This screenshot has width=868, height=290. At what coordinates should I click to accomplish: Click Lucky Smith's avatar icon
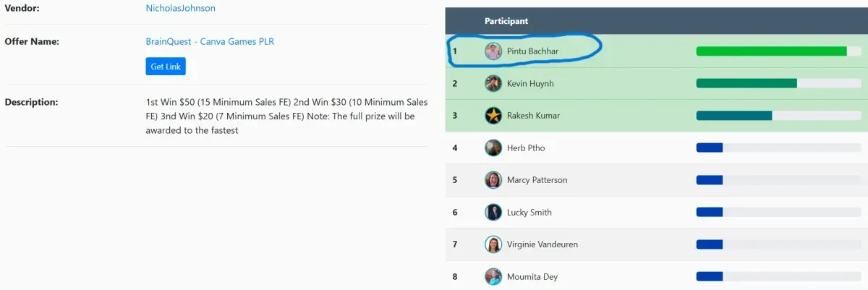[x=493, y=213]
